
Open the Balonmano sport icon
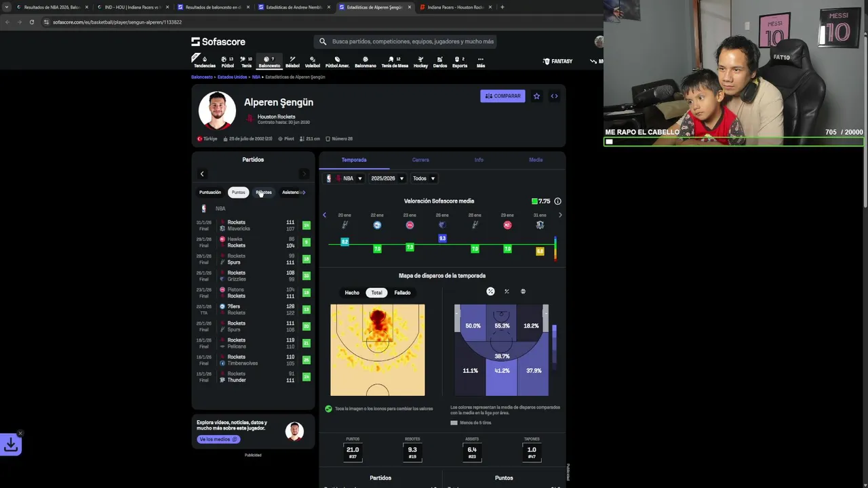[x=366, y=62]
